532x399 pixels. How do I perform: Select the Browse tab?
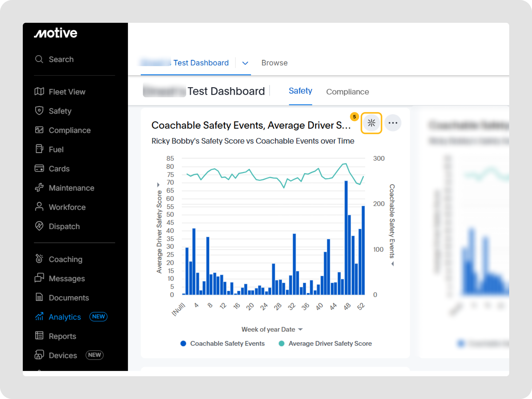[274, 63]
